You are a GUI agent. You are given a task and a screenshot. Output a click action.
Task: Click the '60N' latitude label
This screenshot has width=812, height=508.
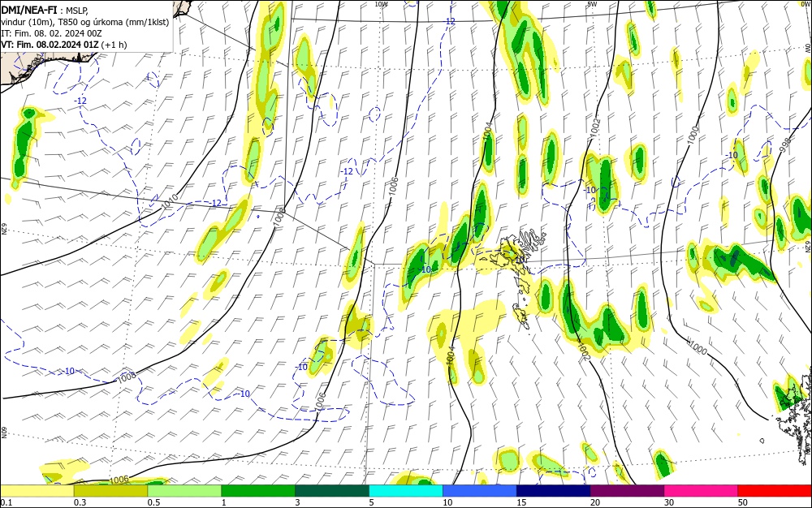(x=3, y=433)
